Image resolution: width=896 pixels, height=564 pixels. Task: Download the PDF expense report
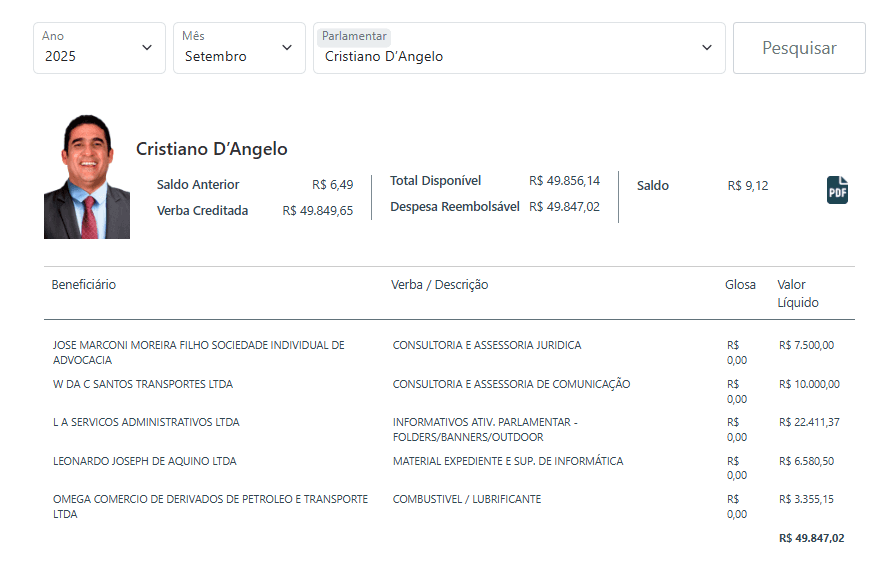837,189
